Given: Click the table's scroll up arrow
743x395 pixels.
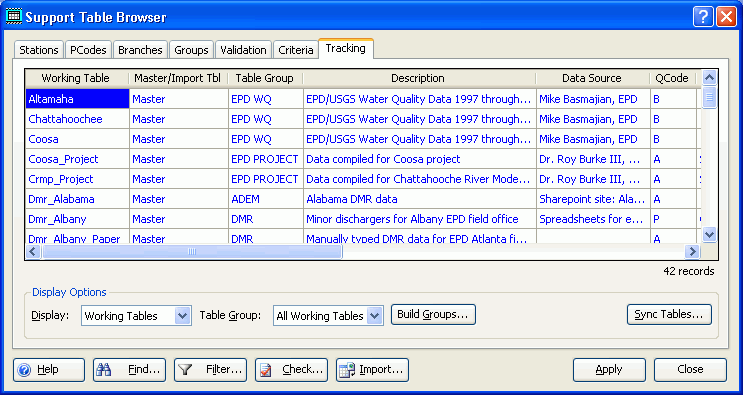Looking at the screenshot, I should point(709,78).
